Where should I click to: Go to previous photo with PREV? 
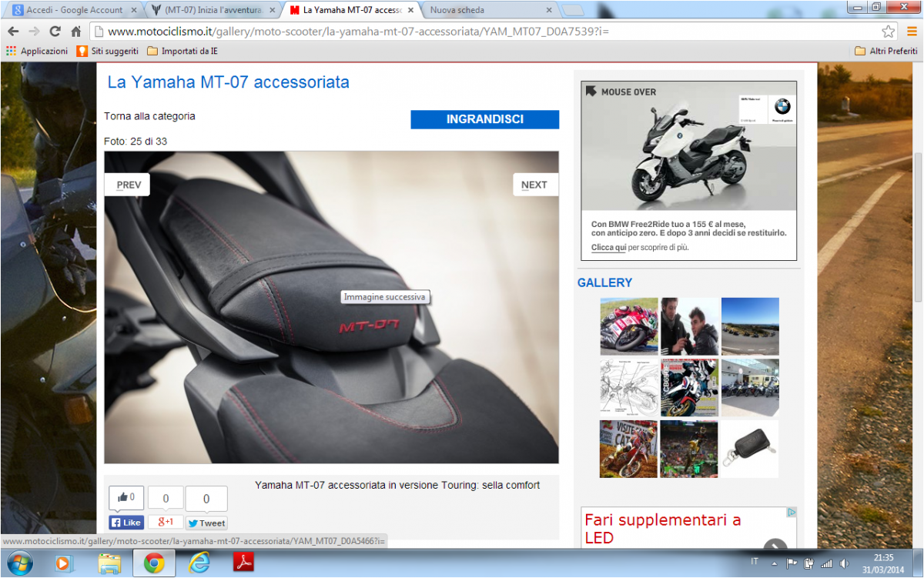(x=128, y=185)
